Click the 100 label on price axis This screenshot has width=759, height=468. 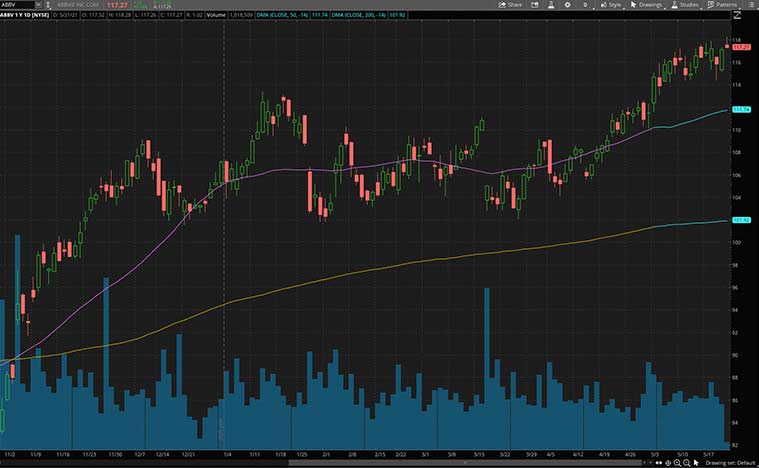click(x=737, y=242)
